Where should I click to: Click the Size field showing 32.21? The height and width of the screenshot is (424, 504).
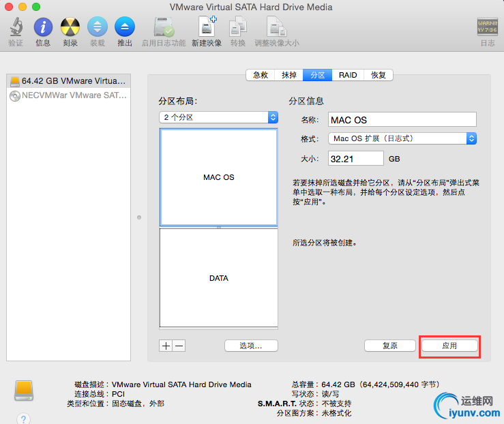(x=356, y=159)
